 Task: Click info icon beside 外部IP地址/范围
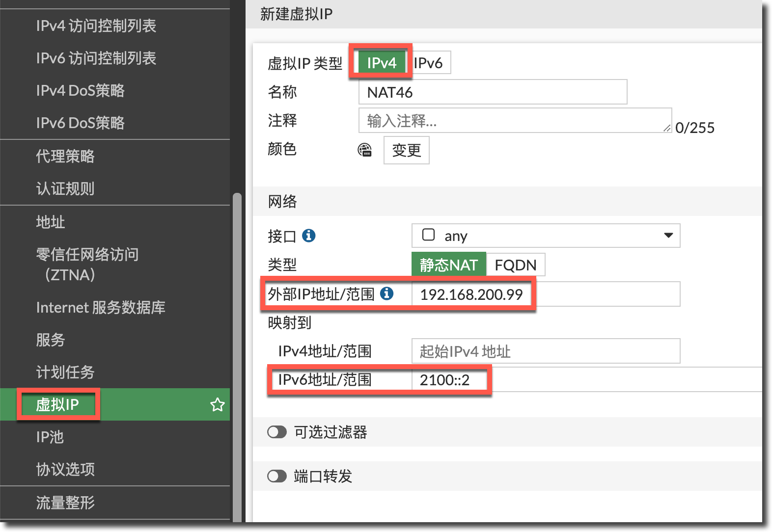(x=387, y=293)
